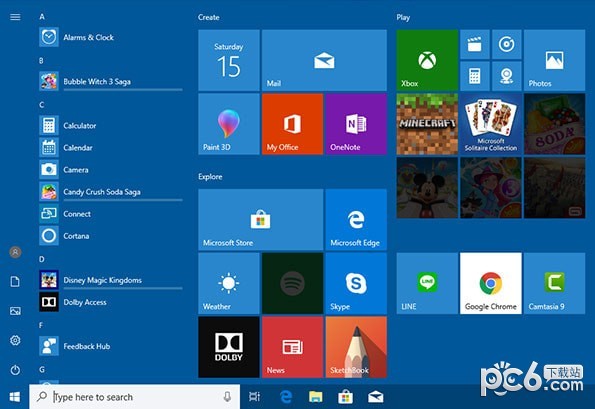
Task: Open the Movies & TV small tile
Action: 475,44
